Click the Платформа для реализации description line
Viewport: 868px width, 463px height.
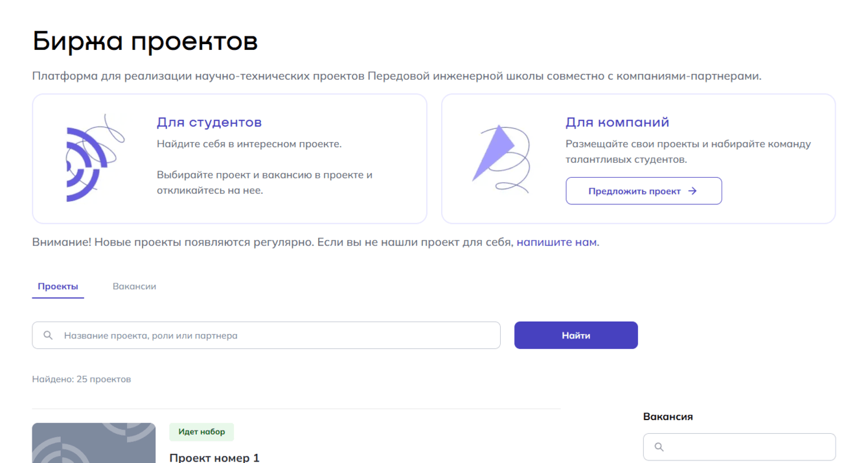click(397, 77)
